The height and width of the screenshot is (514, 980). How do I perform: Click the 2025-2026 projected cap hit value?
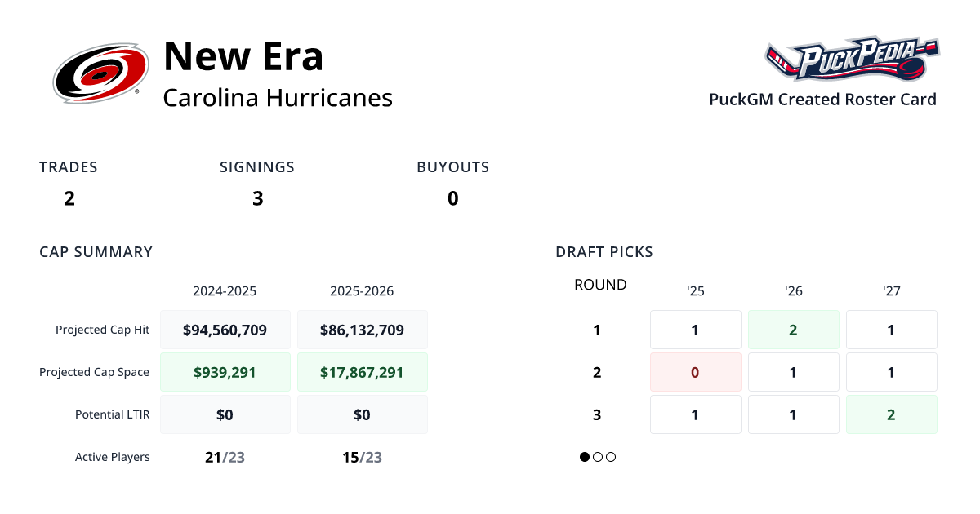362,330
